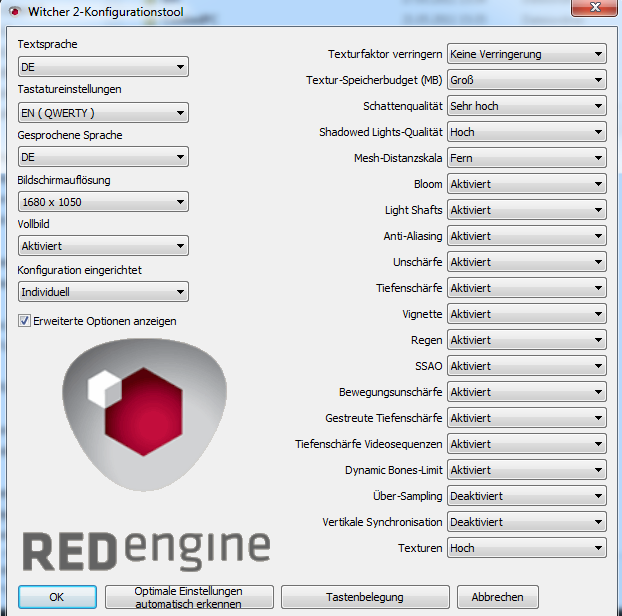This screenshot has height=616, width=622.
Task: Close the Witcher 2 configuration window
Action: tap(595, 7)
